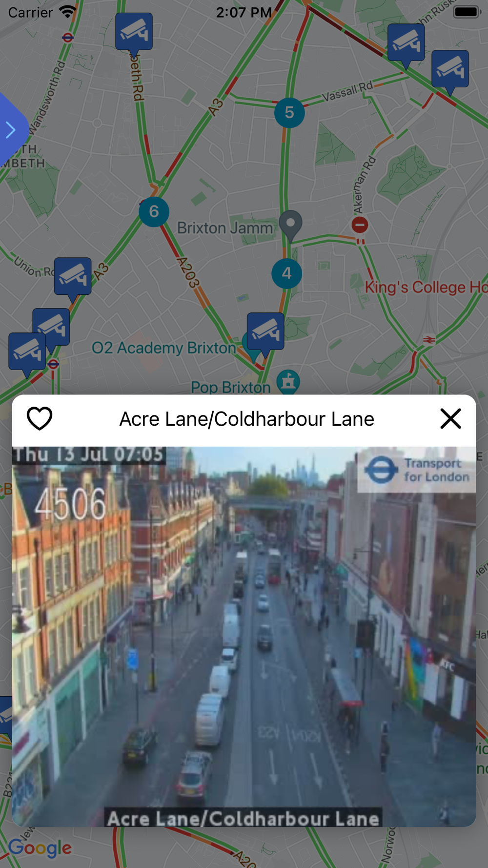This screenshot has width=488, height=868.
Task: Select the red no-entry sign on Akerman Rd
Action: click(x=360, y=225)
